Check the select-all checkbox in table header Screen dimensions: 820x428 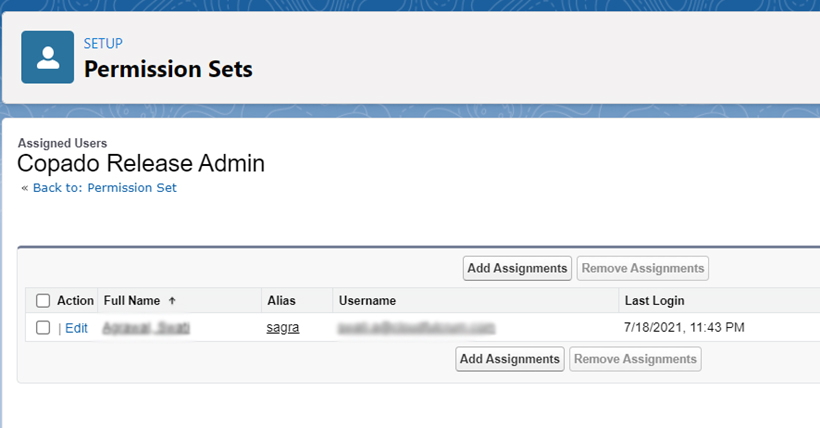pos(43,300)
